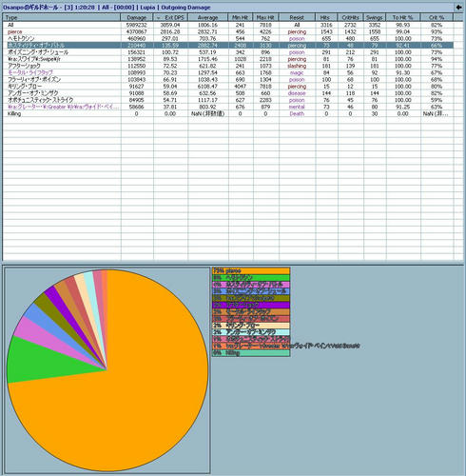Sort table by Type column header
Image resolution: width=466 pixels, height=476 pixels.
pos(62,17)
